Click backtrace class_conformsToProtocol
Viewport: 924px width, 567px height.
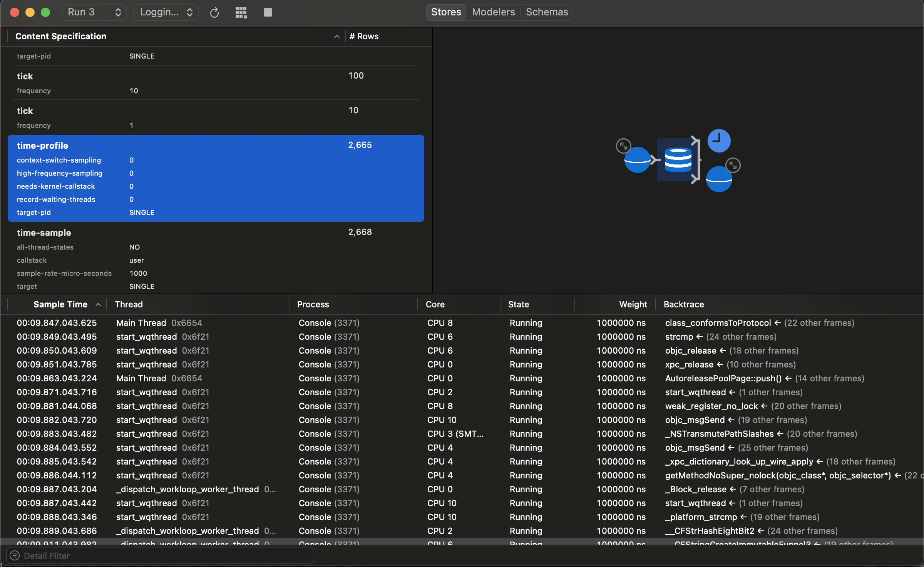pos(760,323)
